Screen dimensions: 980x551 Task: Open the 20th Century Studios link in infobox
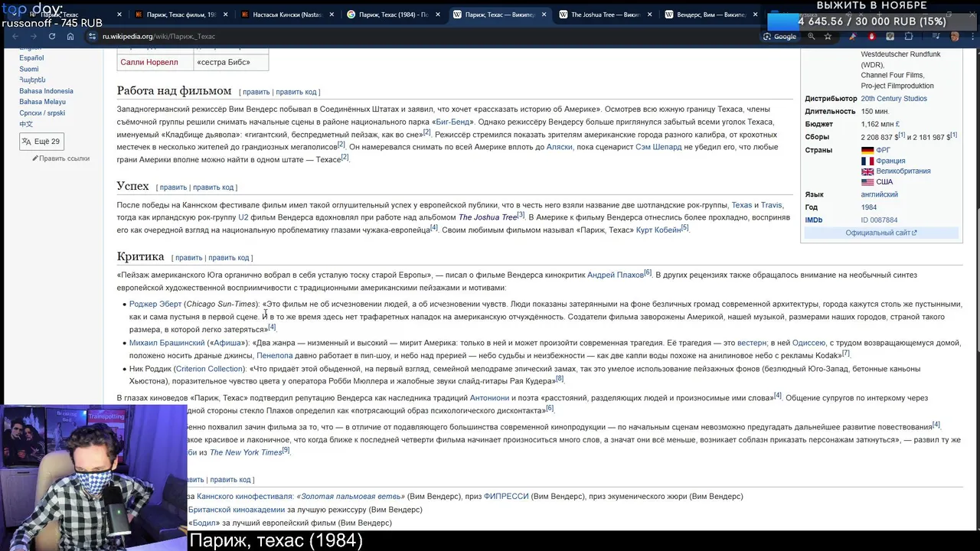click(x=893, y=99)
